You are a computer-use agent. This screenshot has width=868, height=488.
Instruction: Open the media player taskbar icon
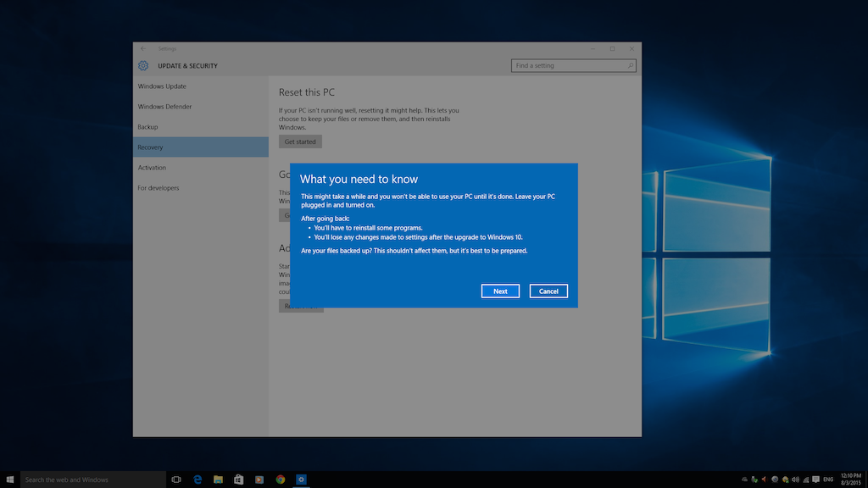(259, 480)
